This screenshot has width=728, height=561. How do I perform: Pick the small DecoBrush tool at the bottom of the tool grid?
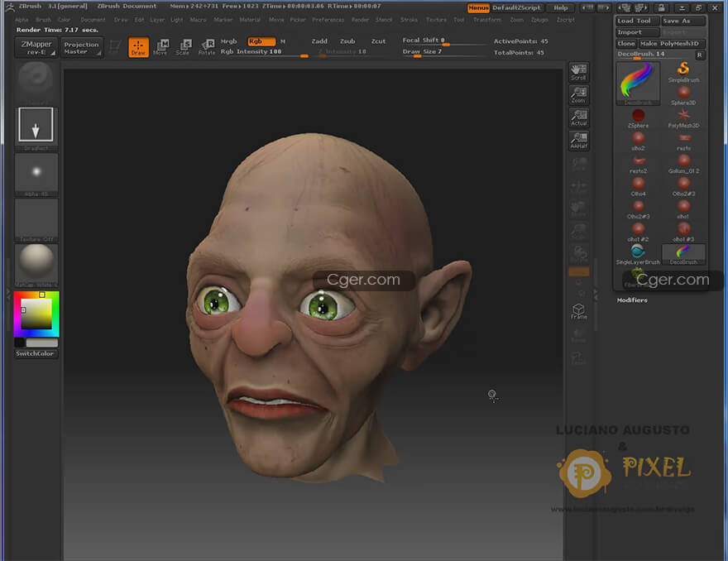coord(683,255)
